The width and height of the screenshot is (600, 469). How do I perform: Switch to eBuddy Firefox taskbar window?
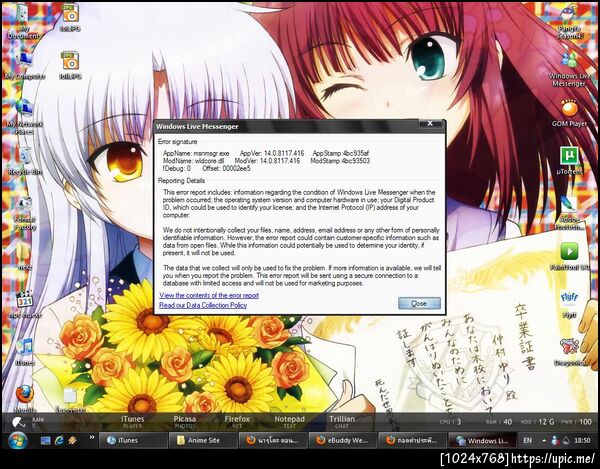342,440
